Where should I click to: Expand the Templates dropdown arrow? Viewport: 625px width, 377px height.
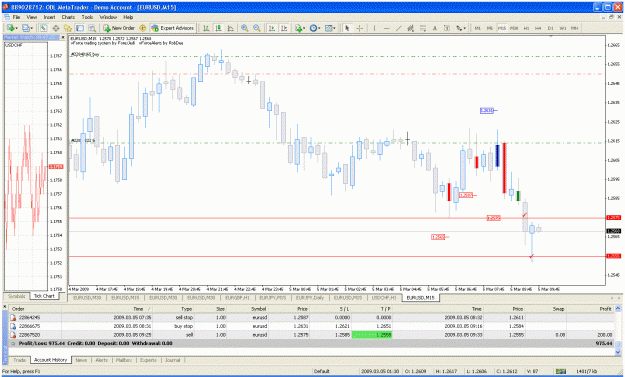[x=334, y=28]
